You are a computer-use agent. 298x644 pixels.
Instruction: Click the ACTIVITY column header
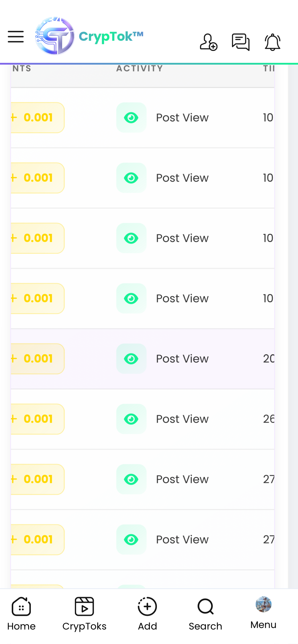click(140, 68)
